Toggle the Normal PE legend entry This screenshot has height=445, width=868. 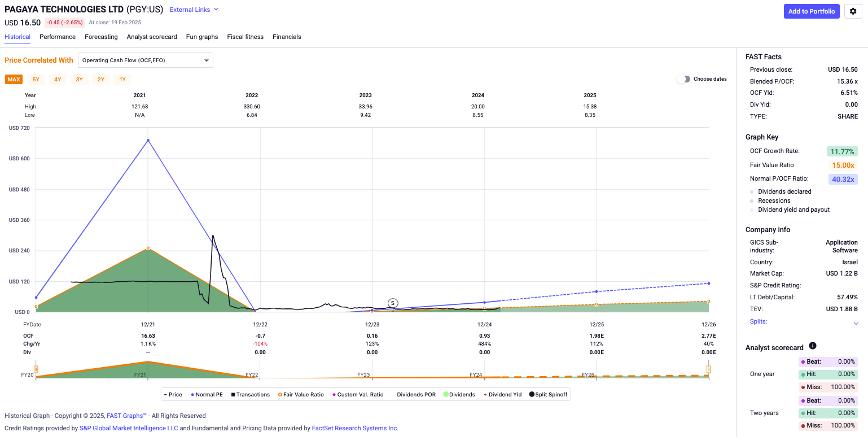tap(207, 394)
